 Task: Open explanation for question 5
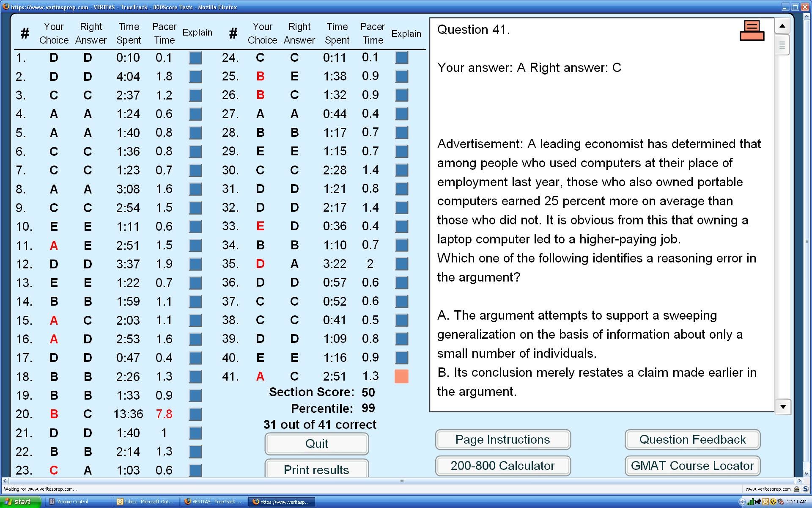point(195,133)
